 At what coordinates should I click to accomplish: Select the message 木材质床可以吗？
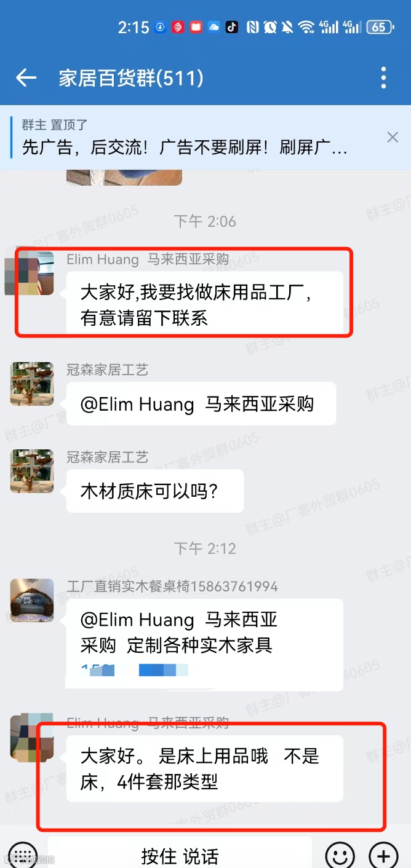pos(155,491)
